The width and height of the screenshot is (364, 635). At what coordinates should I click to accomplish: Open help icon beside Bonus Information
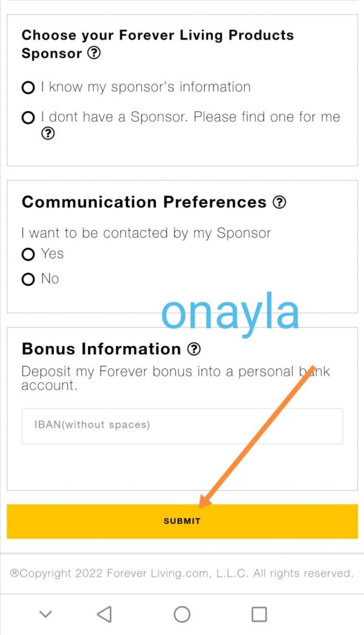click(194, 349)
